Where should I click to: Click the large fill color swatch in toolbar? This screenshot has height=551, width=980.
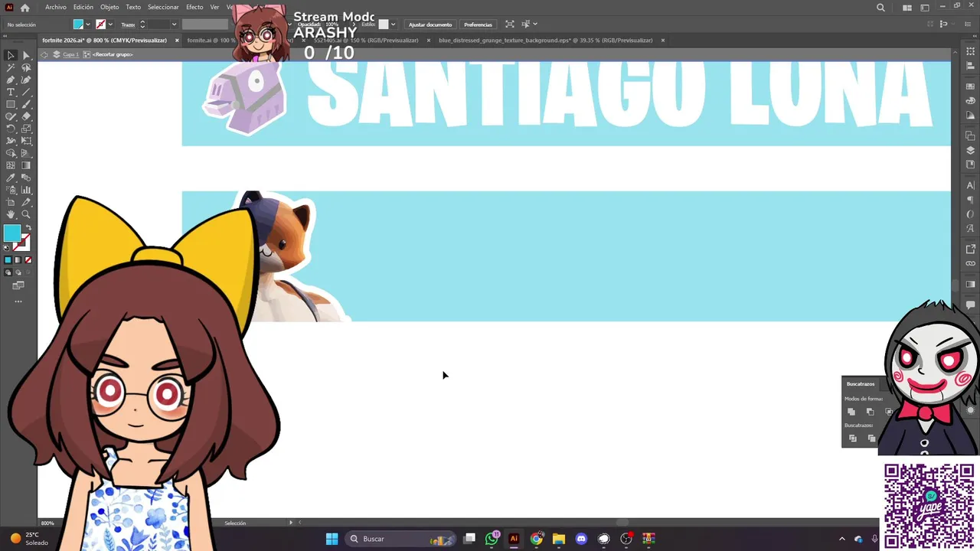point(11,233)
